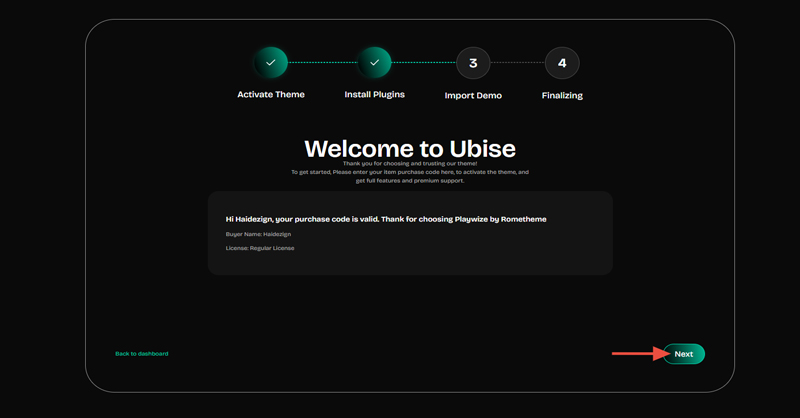
Task: Click the Finalizing step label
Action: click(562, 95)
